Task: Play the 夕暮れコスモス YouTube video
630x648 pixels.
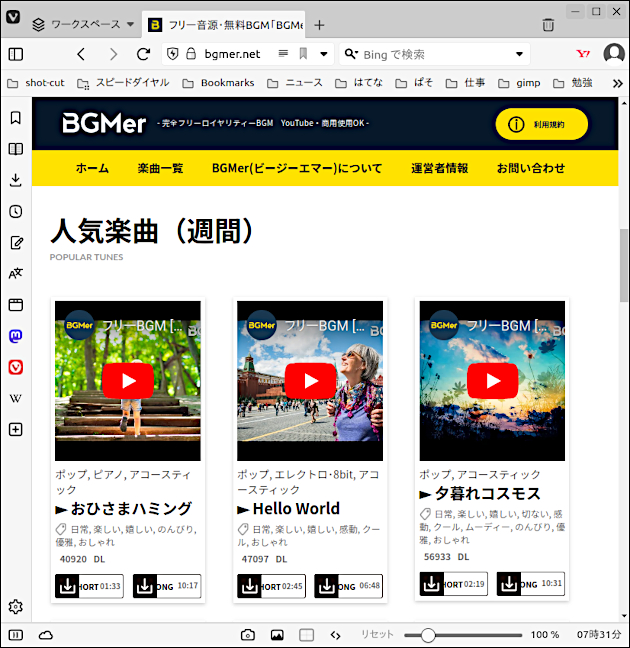Action: pos(492,381)
